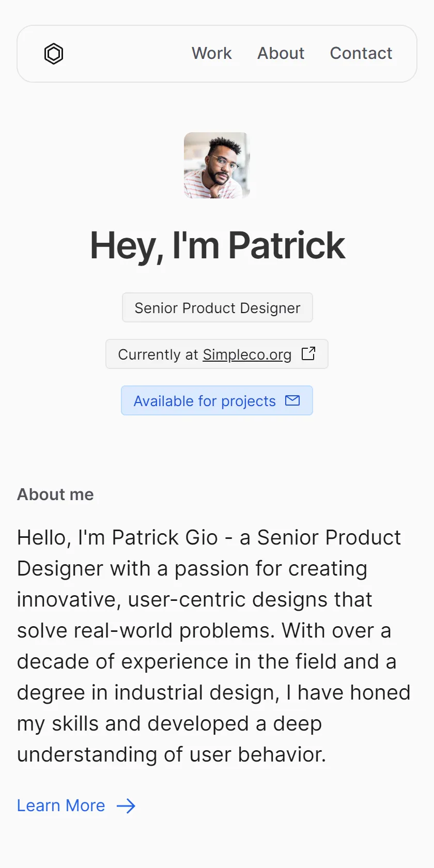Screen dimensions: 434x868
Task: Click the external link icon beside Simpleco.org
Action: pyautogui.click(x=308, y=353)
